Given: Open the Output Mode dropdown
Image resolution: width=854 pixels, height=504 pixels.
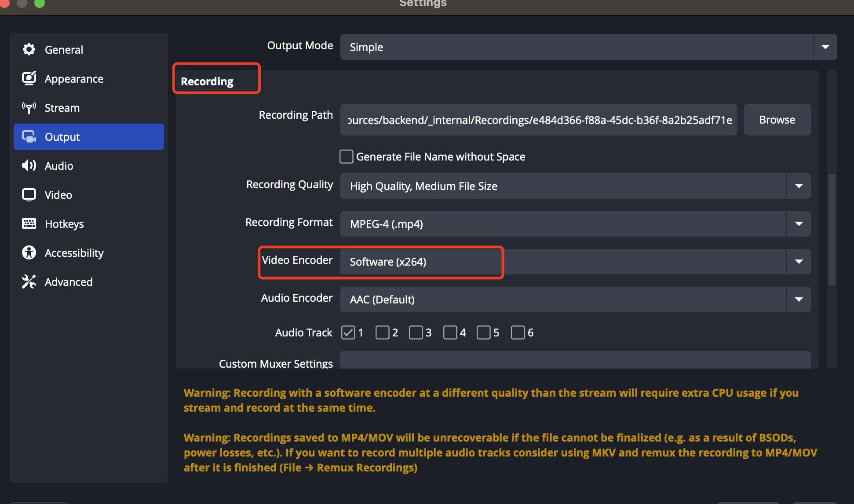Looking at the screenshot, I should pos(588,47).
